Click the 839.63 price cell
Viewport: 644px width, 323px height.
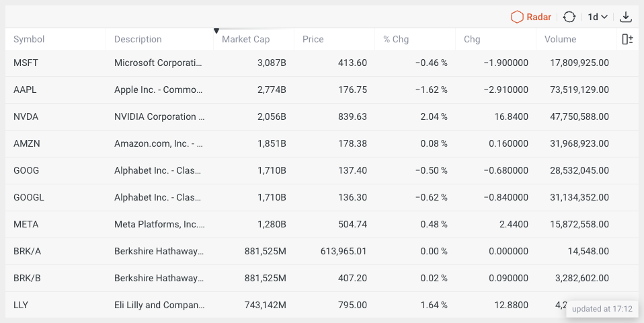coord(352,116)
